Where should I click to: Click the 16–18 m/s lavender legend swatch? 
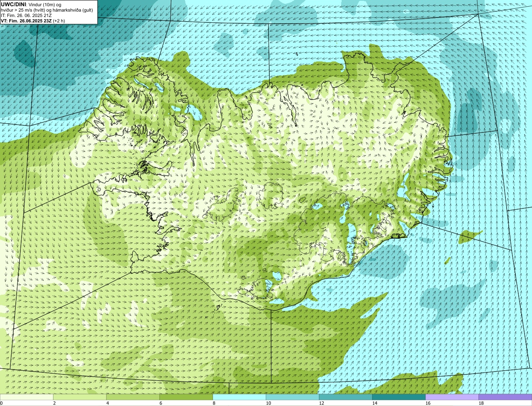pos(452,397)
